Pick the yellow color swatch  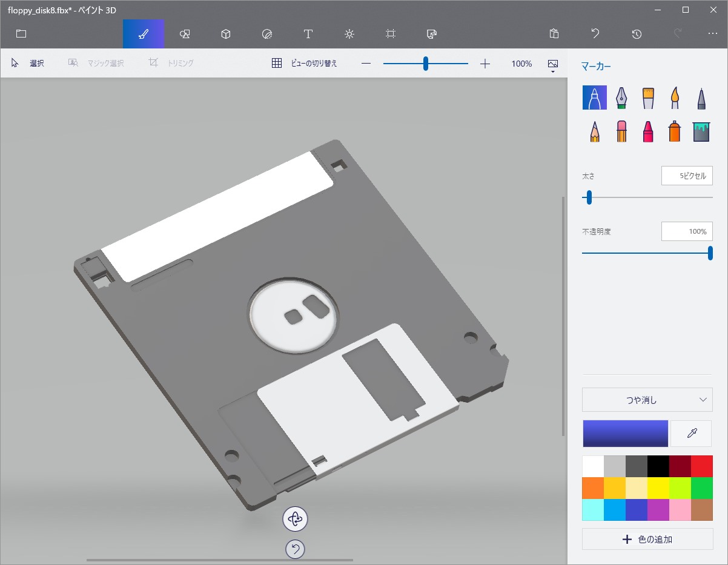click(658, 488)
